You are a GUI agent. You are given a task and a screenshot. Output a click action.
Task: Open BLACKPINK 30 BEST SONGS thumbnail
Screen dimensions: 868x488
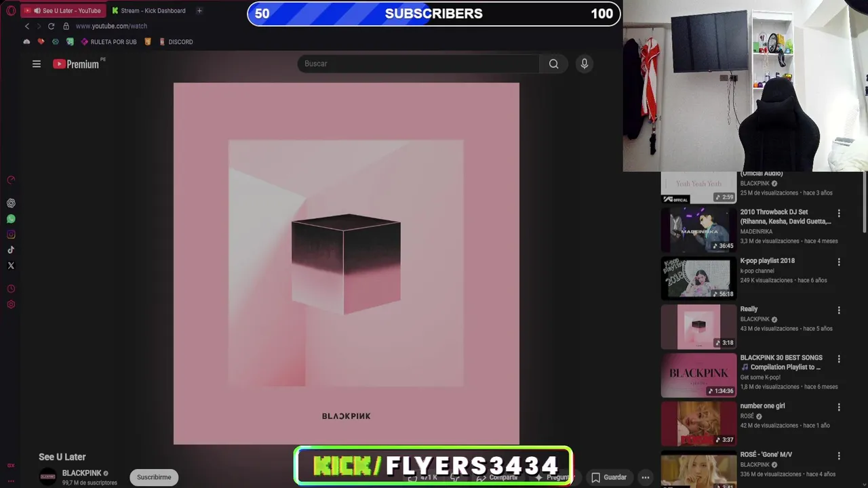coord(698,375)
